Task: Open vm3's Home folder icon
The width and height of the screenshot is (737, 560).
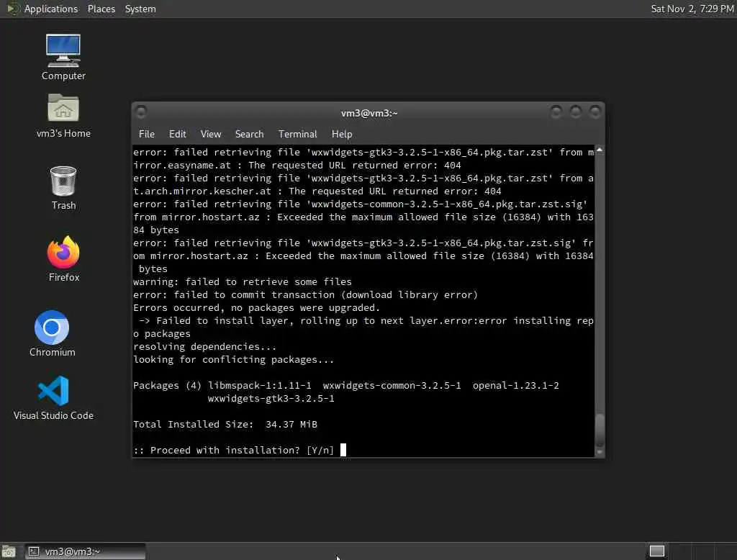Action: [63, 116]
